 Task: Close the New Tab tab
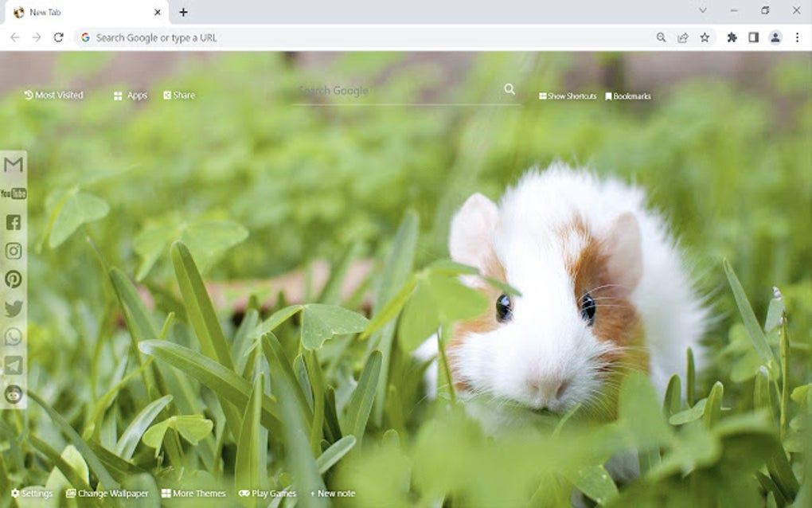click(158, 12)
